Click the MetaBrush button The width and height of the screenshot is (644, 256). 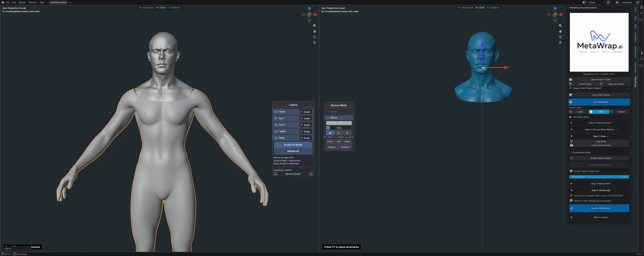coord(293,151)
